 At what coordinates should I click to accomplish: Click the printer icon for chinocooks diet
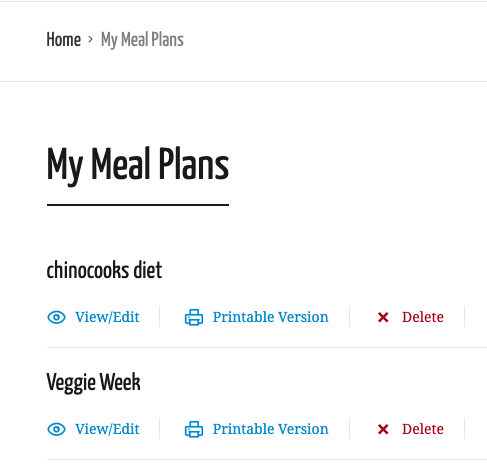click(x=194, y=317)
